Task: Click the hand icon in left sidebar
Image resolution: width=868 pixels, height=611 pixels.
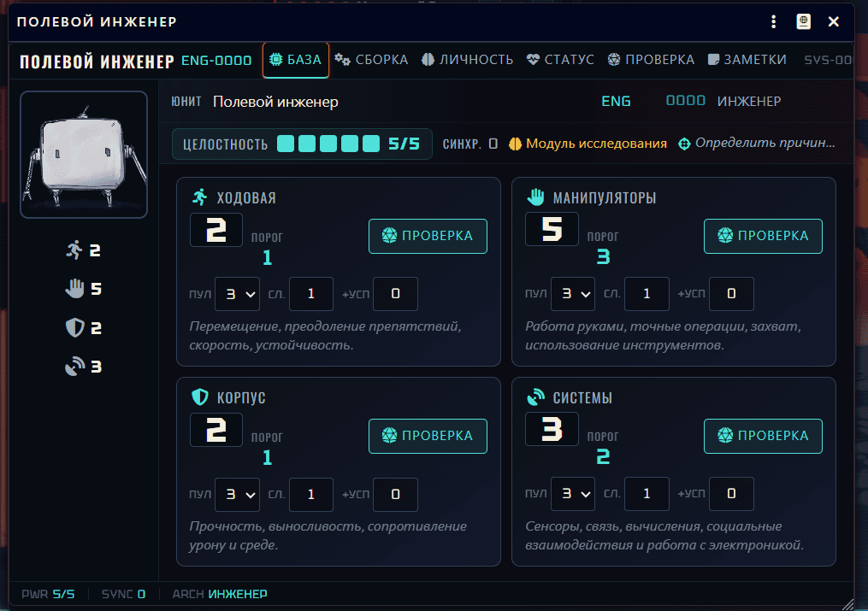Action: pos(75,289)
